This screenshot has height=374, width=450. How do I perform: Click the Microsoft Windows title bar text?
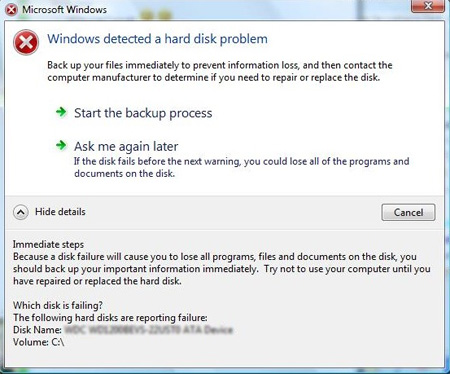click(64, 10)
